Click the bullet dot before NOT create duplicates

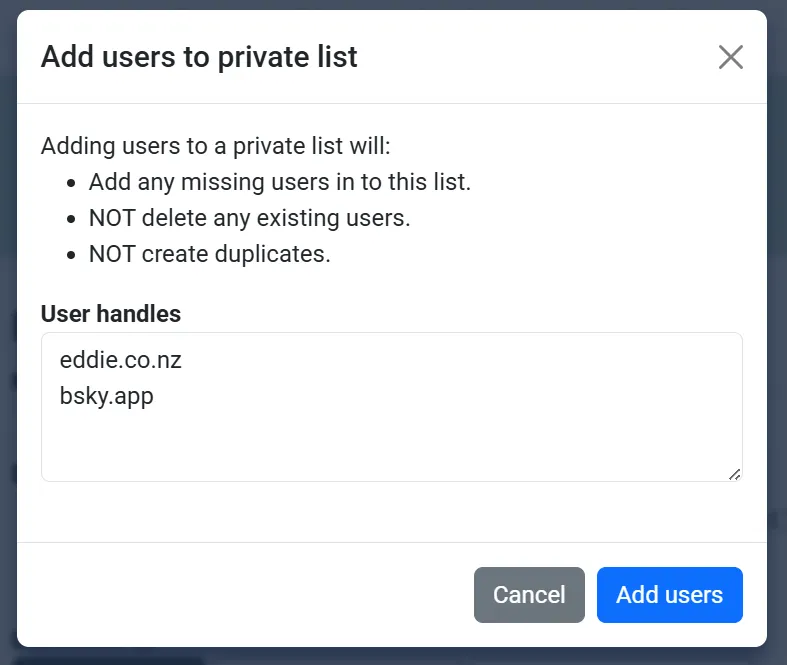[x=71, y=255]
